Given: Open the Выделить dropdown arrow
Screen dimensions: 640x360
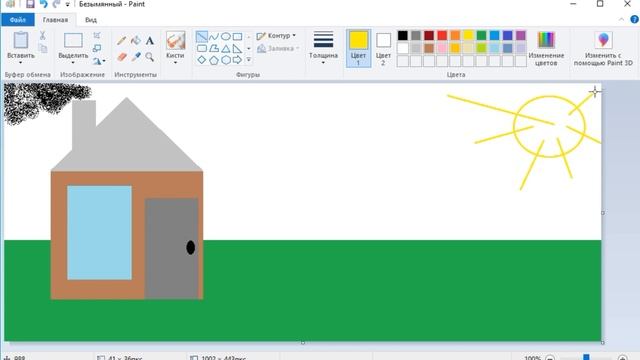Looking at the screenshot, I should [x=73, y=63].
